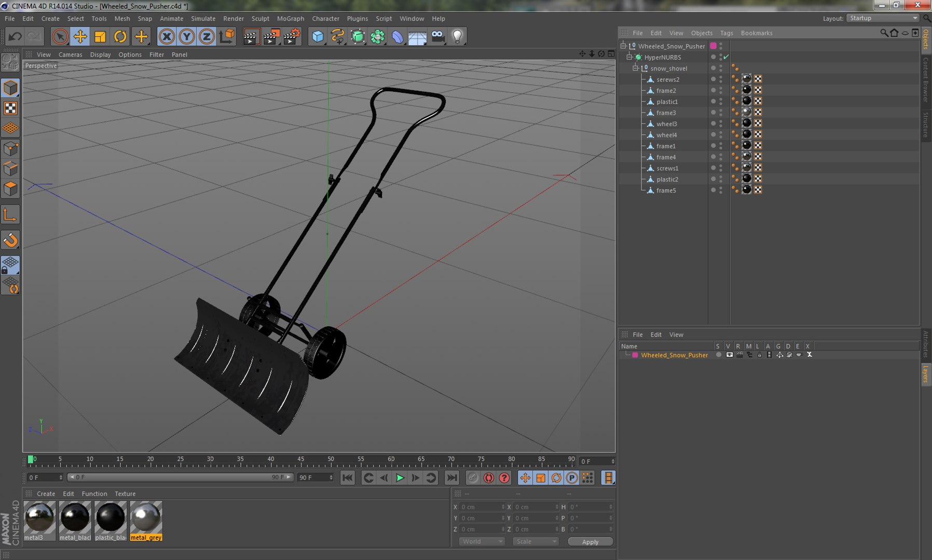The height and width of the screenshot is (560, 932).
Task: Switch to the Content Browser tab
Action: coord(926,79)
